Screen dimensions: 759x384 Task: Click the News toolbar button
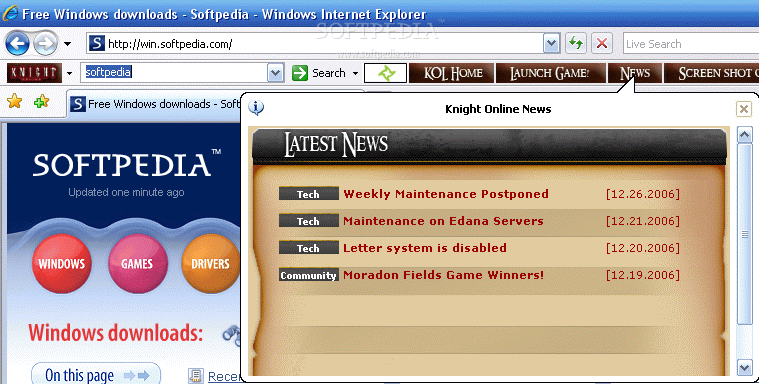[635, 73]
